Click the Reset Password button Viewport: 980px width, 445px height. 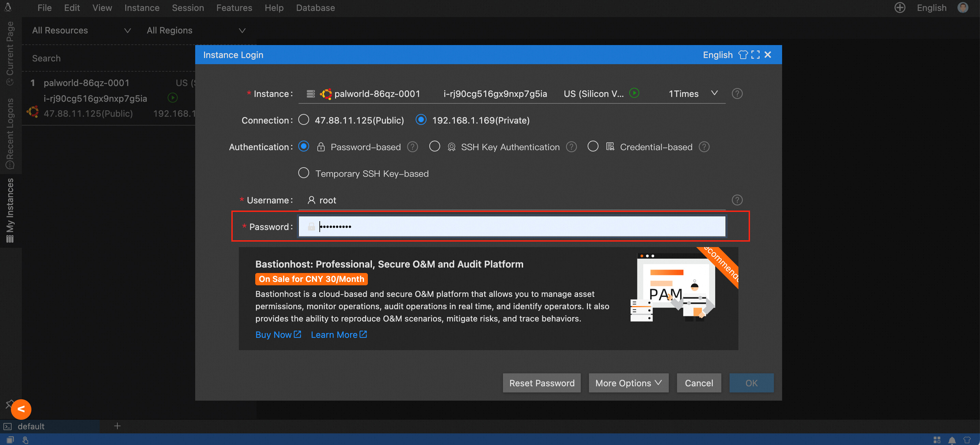pos(542,383)
